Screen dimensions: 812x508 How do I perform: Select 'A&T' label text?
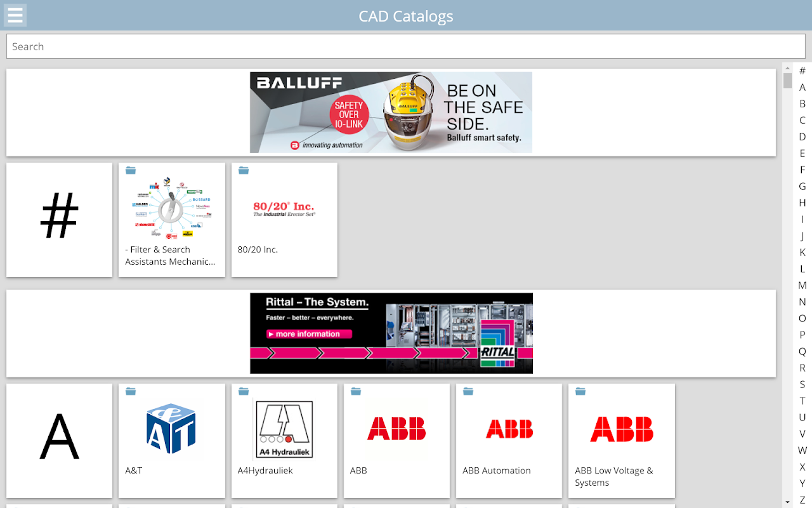(134, 471)
